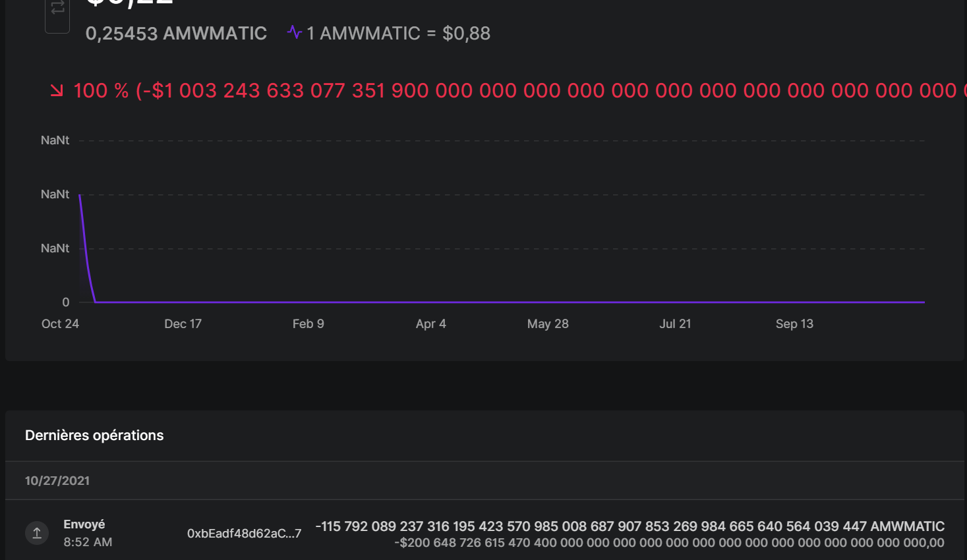967x560 pixels.
Task: Click the Dernières opérations header
Action: 94,435
